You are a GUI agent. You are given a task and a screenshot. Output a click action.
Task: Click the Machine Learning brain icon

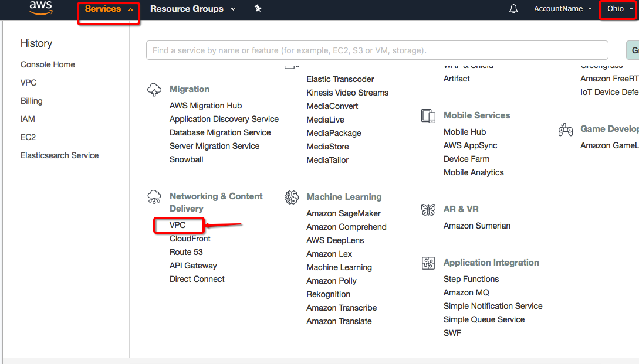(292, 197)
